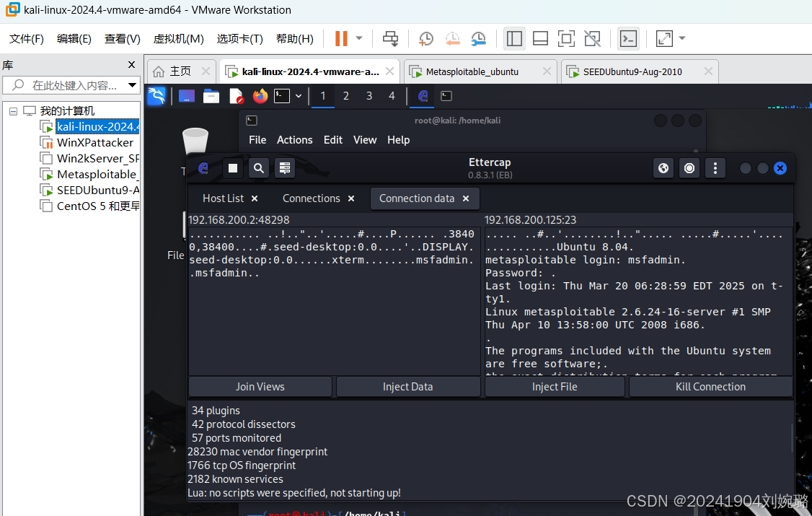Click the Inject Data button

tap(408, 387)
